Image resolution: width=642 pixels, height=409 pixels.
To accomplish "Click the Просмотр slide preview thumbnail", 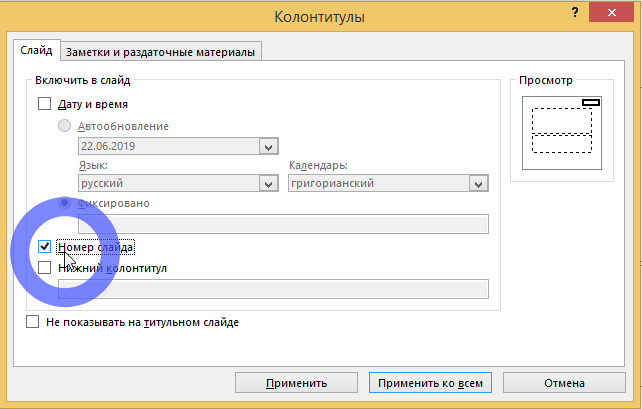I will coord(562,133).
